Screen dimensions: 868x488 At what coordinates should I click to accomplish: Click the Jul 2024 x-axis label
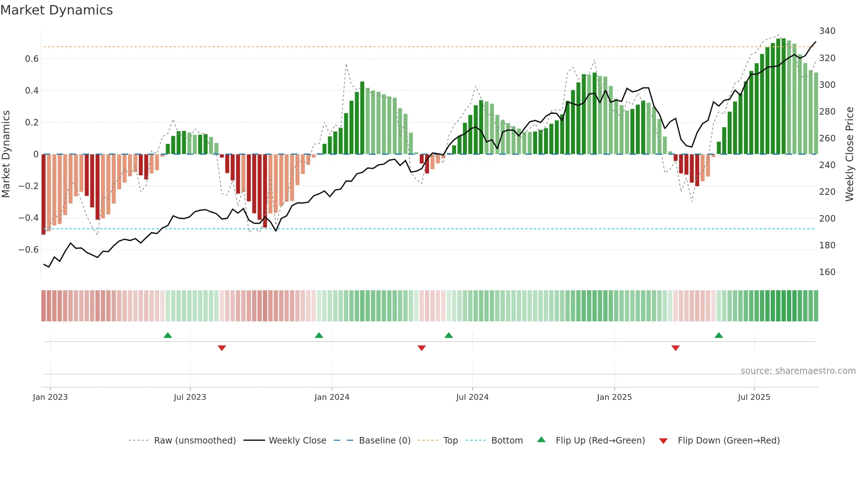pyautogui.click(x=472, y=397)
